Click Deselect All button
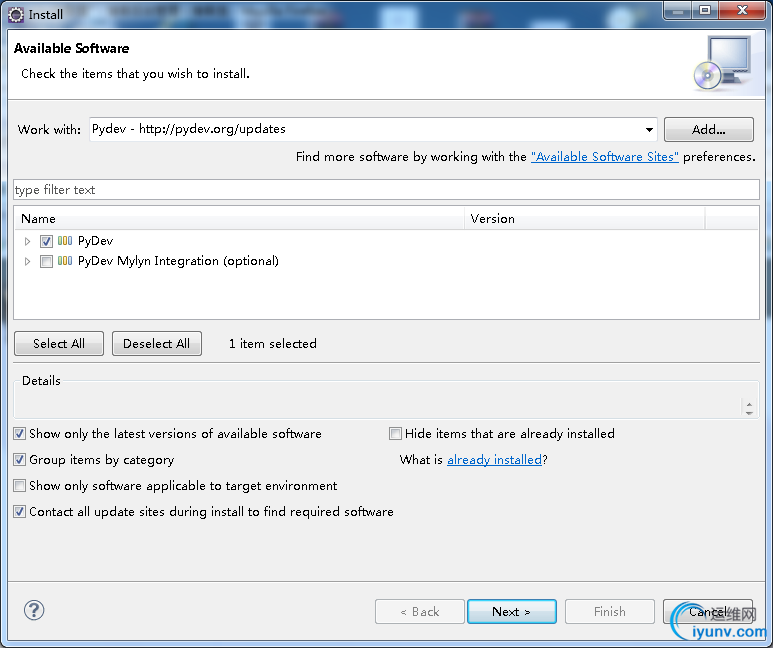This screenshot has width=773, height=648. [157, 344]
